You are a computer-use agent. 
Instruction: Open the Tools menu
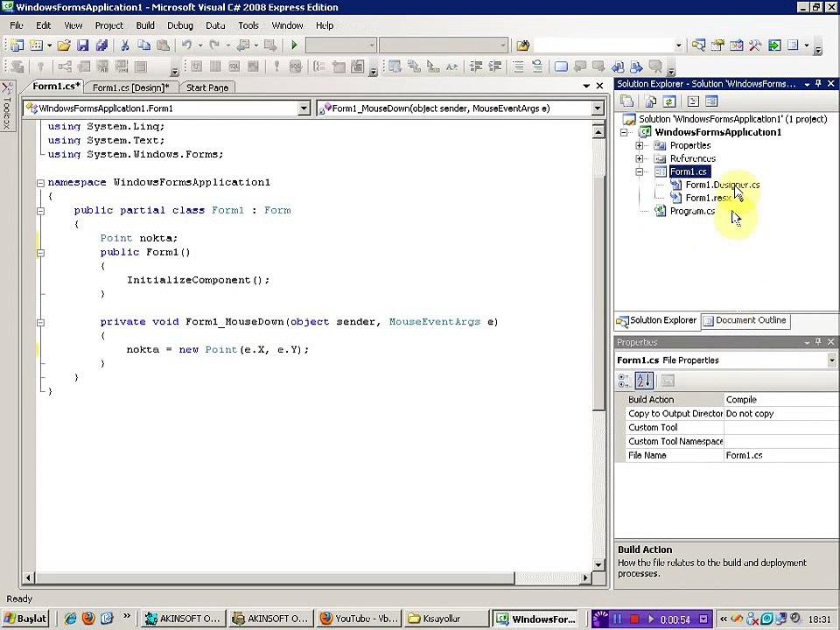pos(248,25)
